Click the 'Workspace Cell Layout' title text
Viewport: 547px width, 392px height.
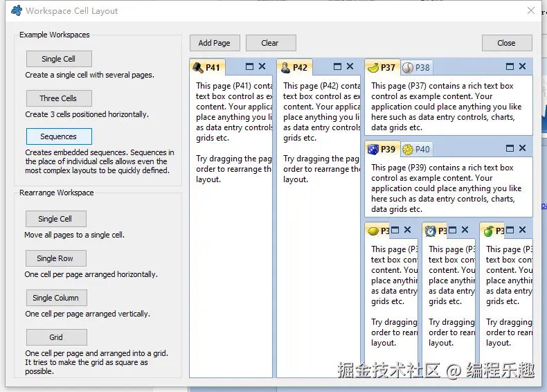[x=72, y=11]
